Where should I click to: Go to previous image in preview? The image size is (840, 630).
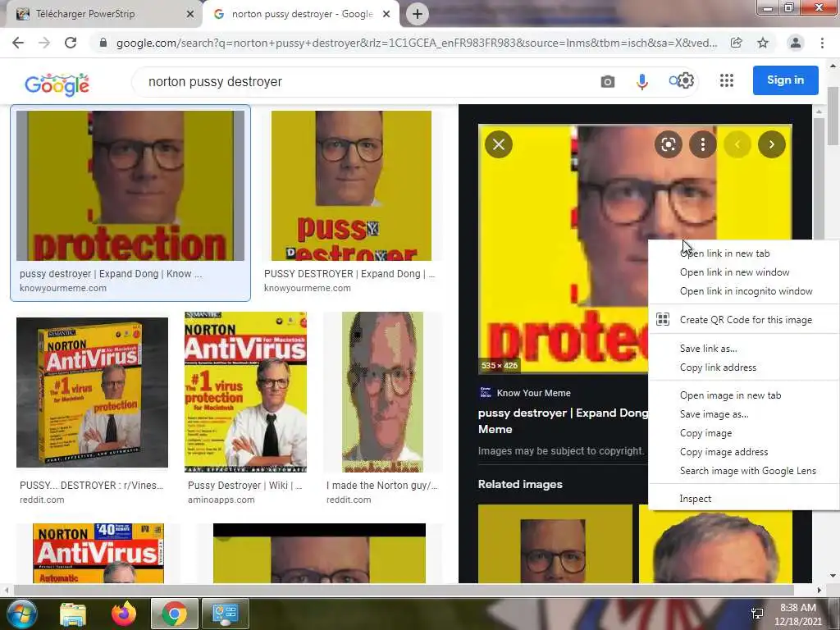click(x=737, y=144)
